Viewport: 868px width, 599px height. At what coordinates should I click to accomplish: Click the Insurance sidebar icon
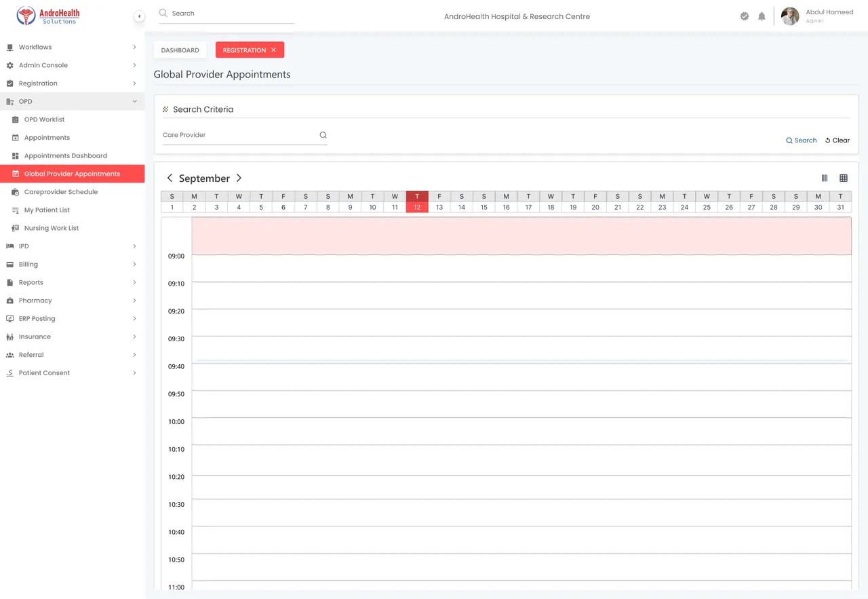point(9,336)
